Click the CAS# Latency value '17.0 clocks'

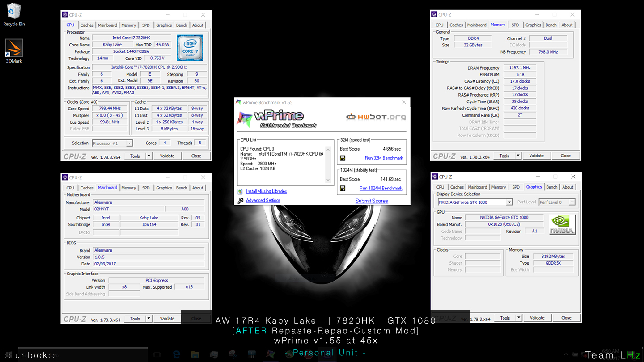(519, 81)
